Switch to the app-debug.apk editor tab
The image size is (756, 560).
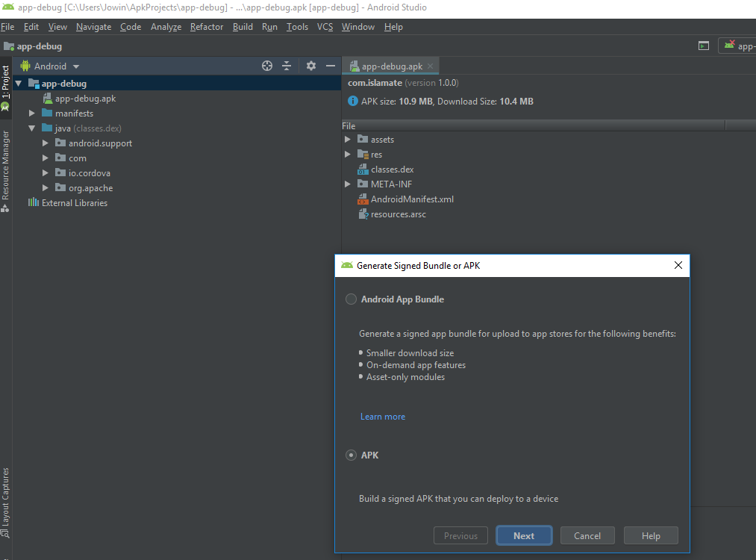(x=390, y=66)
